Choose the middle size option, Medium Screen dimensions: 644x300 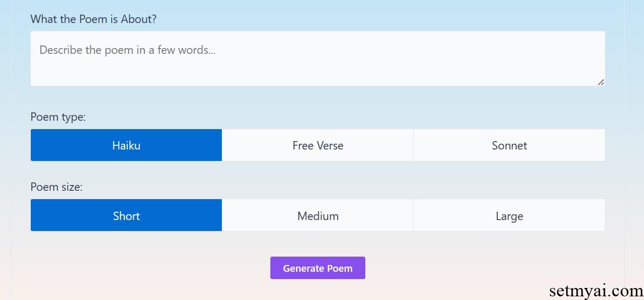click(318, 215)
